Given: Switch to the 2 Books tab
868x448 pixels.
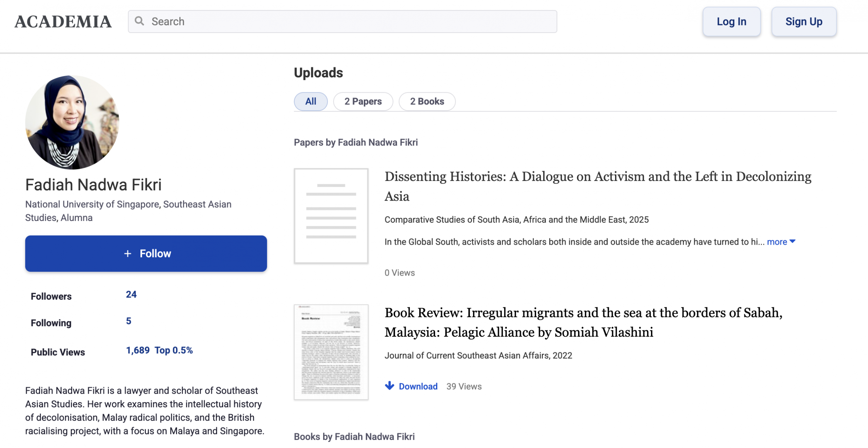Looking at the screenshot, I should click(427, 101).
